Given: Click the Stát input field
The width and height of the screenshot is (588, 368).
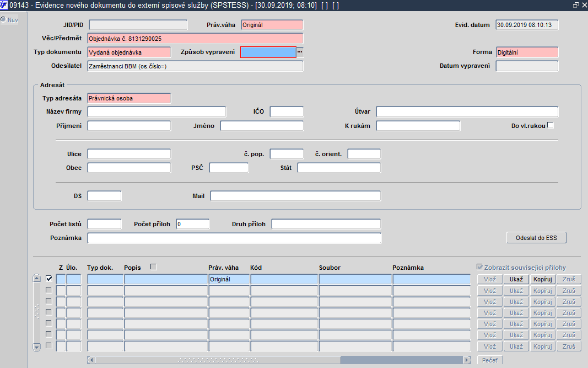Looking at the screenshot, I should click(x=339, y=168).
